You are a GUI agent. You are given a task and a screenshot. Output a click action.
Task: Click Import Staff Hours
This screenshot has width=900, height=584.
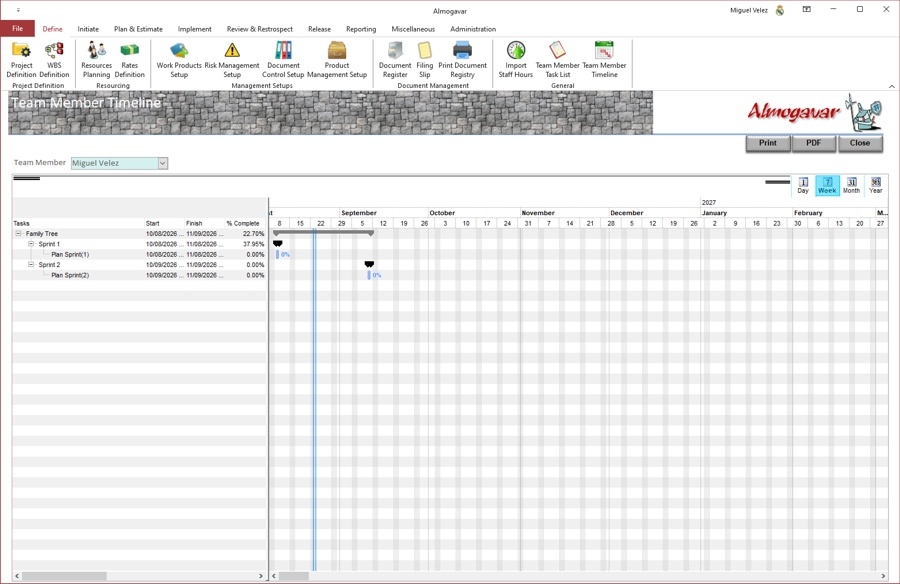[x=515, y=60]
